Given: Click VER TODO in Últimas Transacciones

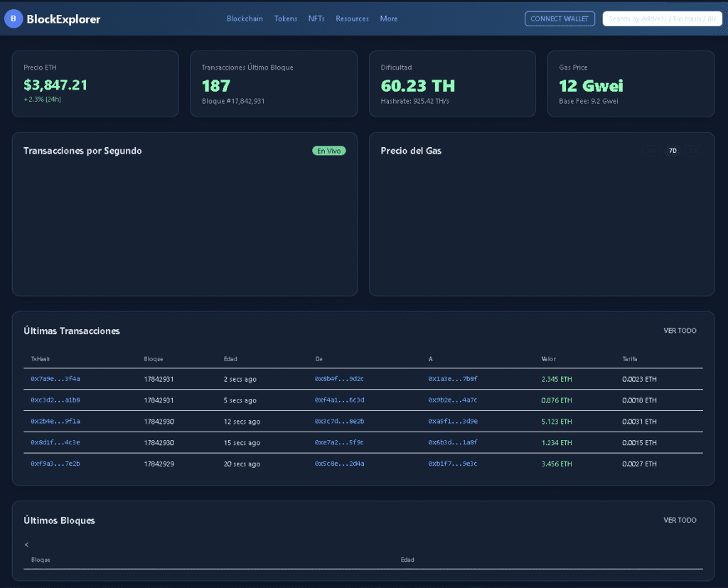Looking at the screenshot, I should click(x=680, y=331).
